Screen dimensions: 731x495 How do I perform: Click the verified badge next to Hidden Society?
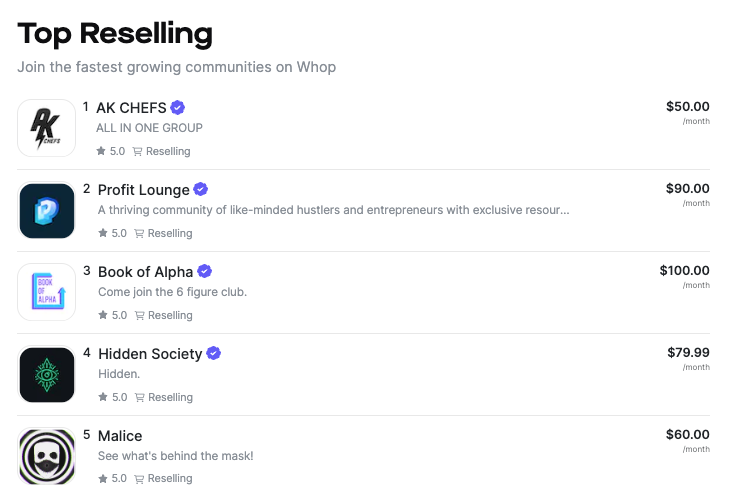click(x=214, y=353)
